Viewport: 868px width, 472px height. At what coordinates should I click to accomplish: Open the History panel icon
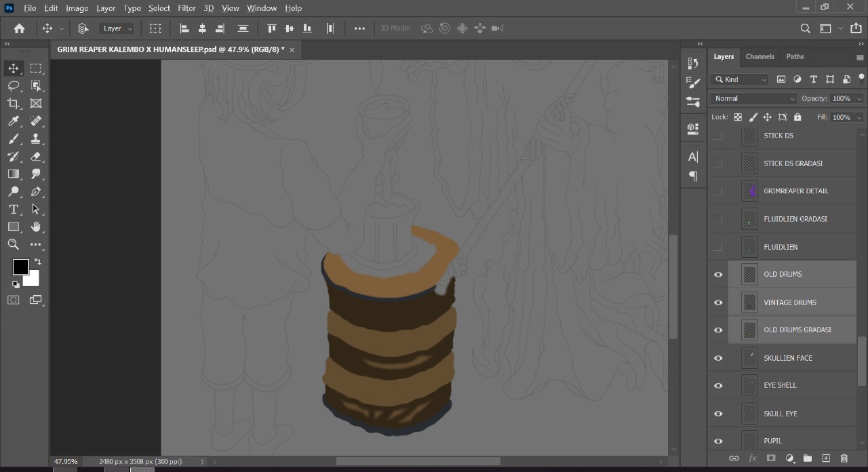pos(693,63)
